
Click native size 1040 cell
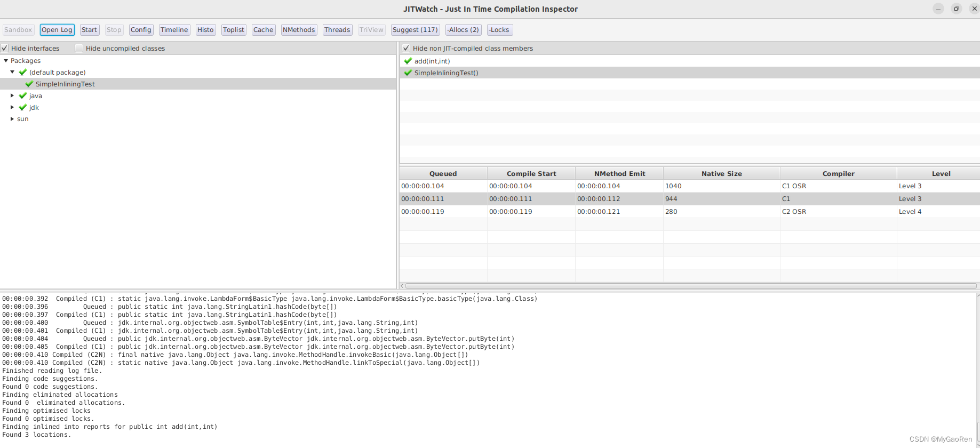[x=722, y=186]
